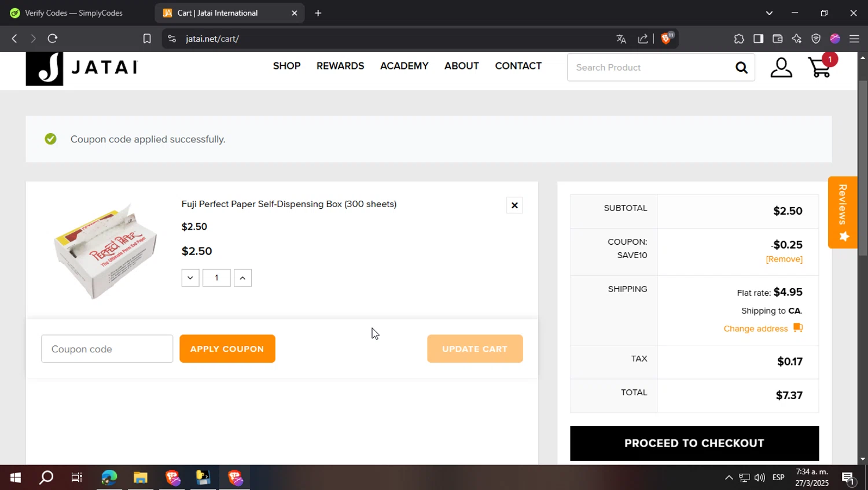
Task: Click the Coupon code input field
Action: point(107,349)
